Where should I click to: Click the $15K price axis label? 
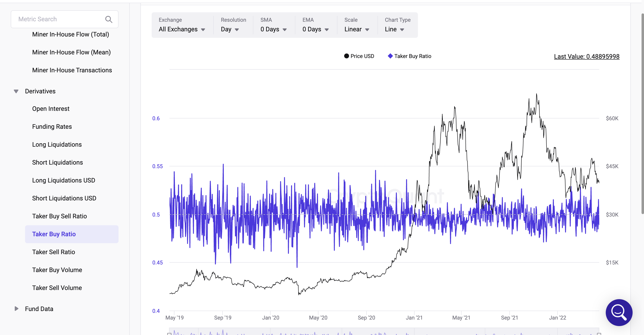(x=612, y=262)
